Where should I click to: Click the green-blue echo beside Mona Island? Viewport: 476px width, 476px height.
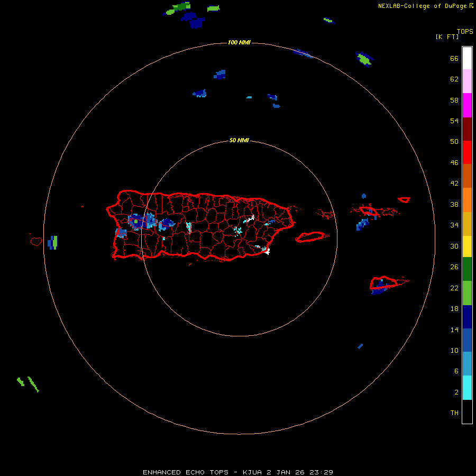[x=52, y=243]
